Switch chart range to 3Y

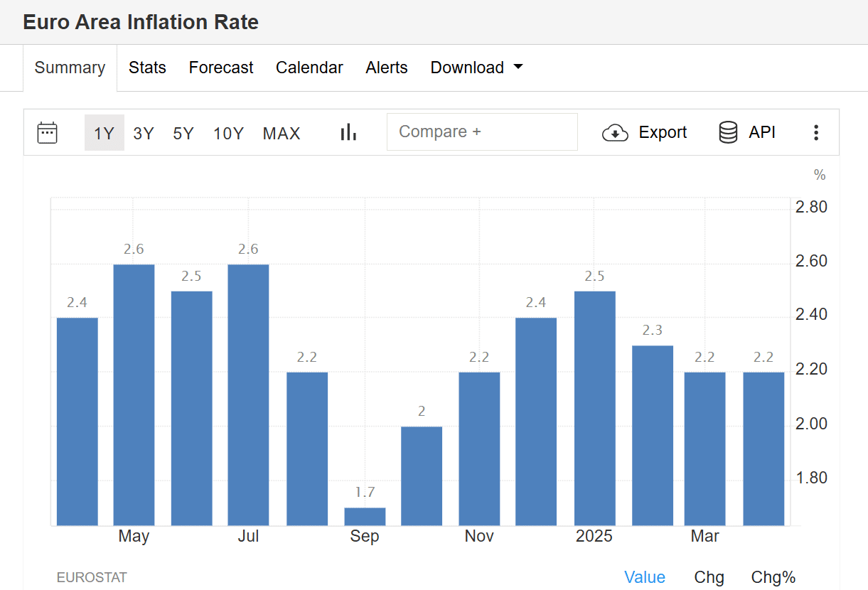coord(144,133)
